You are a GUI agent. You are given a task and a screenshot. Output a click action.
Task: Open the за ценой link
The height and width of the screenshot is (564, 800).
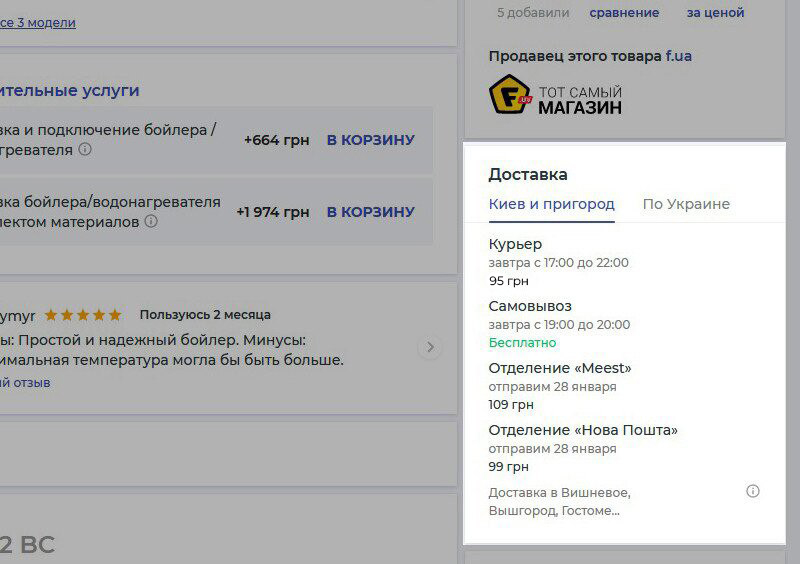coord(715,13)
